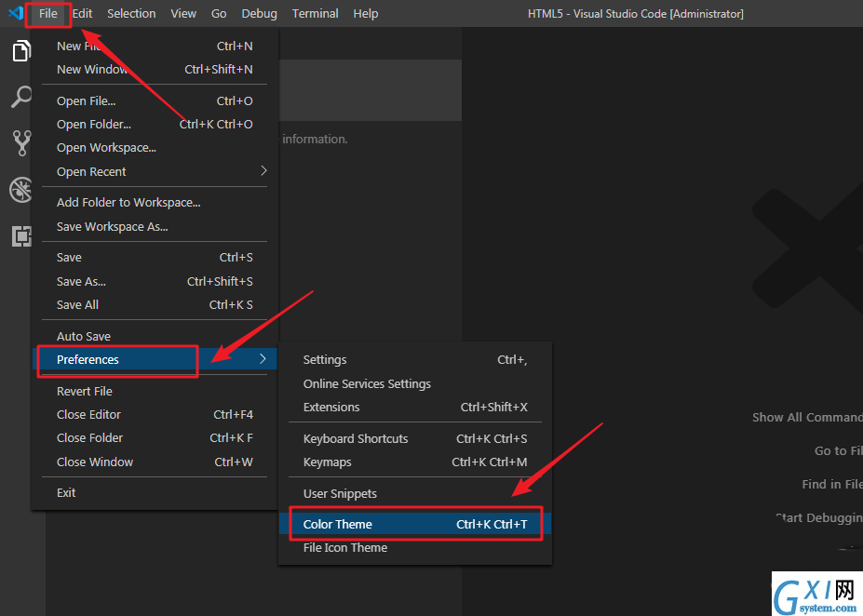
Task: Open the Debug view icon
Action: click(20, 191)
